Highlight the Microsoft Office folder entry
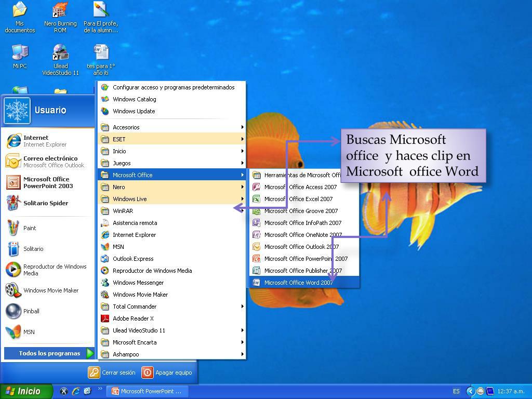532x399 pixels. 171,175
